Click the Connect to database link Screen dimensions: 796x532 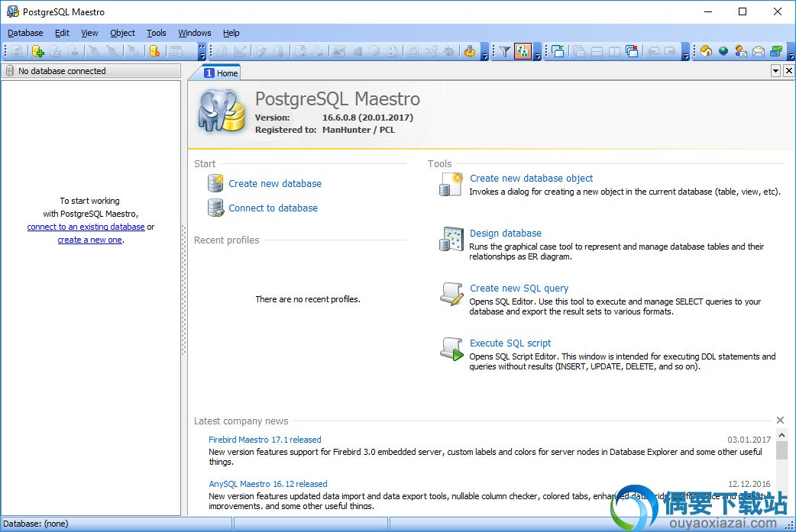point(273,208)
